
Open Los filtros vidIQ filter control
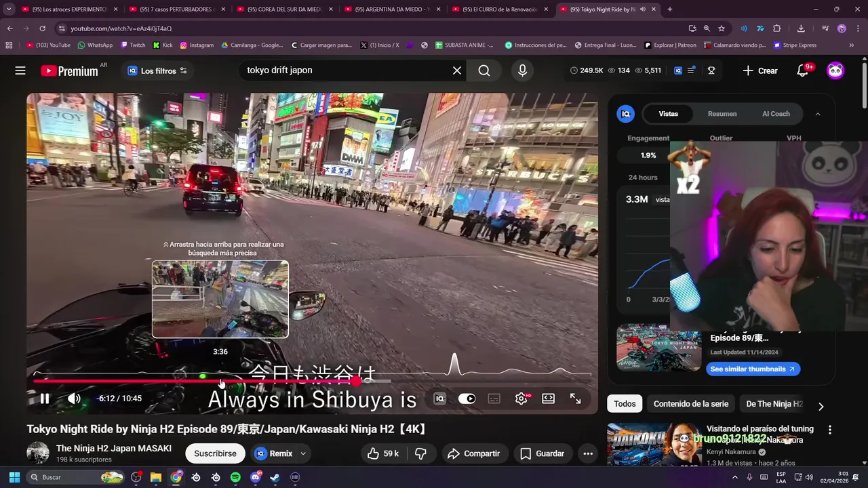[157, 70]
